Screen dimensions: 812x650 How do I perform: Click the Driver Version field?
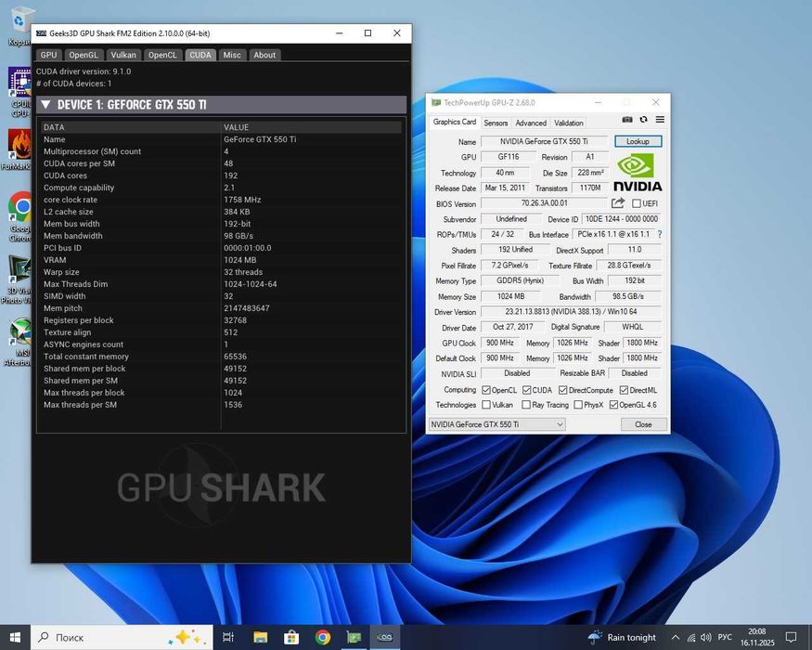pos(571,311)
